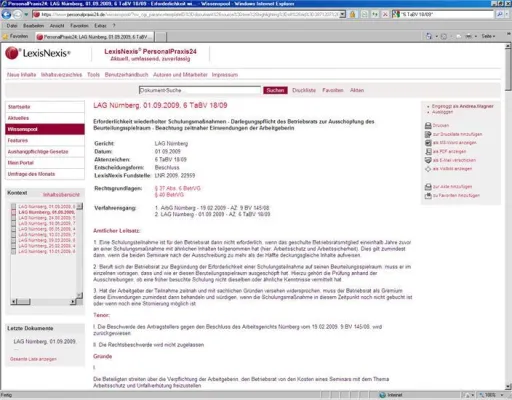Select the Wissenspool sidebar item
This screenshot has width=512, height=400.
(x=45, y=129)
